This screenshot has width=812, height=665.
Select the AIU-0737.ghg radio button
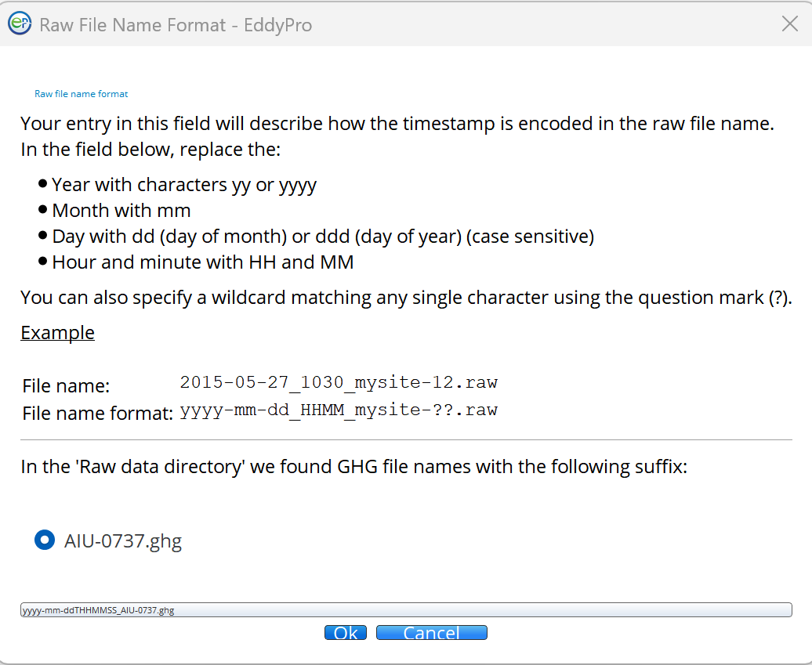point(45,540)
